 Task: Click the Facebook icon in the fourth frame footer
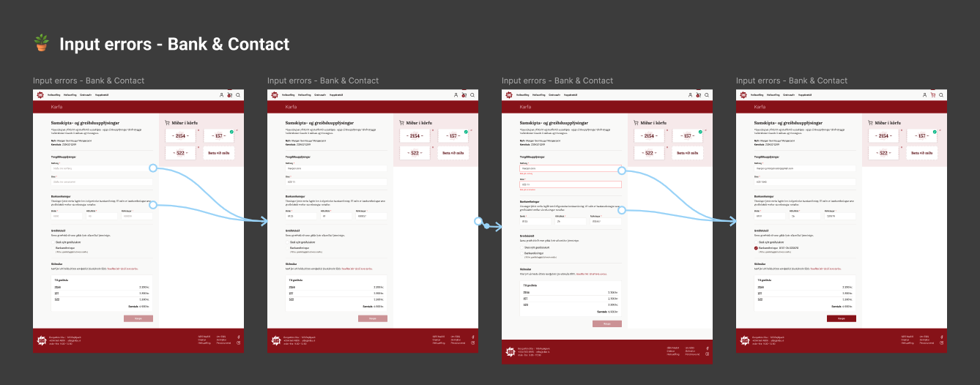[941, 337]
